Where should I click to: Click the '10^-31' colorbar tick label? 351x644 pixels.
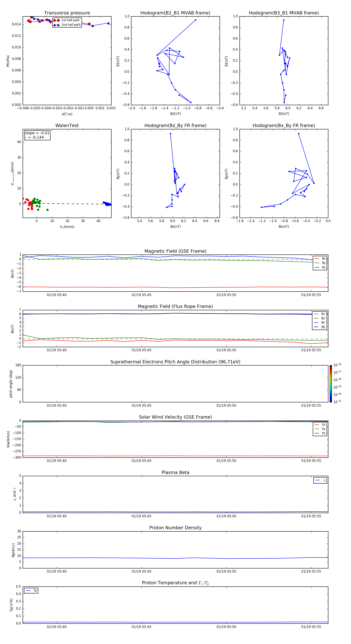click(x=337, y=402)
